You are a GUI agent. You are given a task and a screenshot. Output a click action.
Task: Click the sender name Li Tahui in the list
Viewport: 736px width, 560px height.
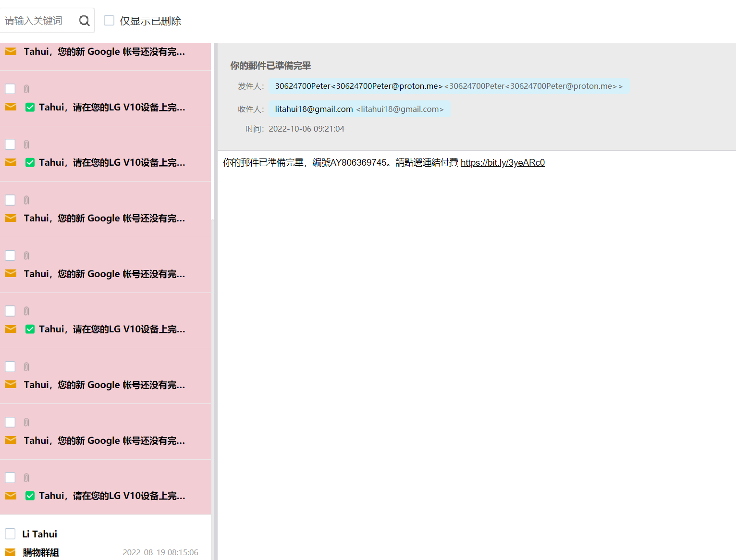tap(40, 534)
